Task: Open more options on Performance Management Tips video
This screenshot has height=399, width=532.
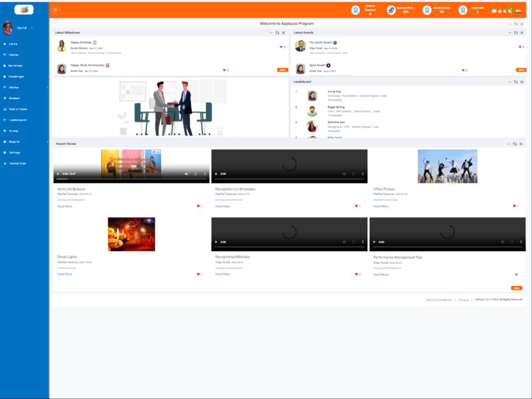Action: [x=521, y=242]
